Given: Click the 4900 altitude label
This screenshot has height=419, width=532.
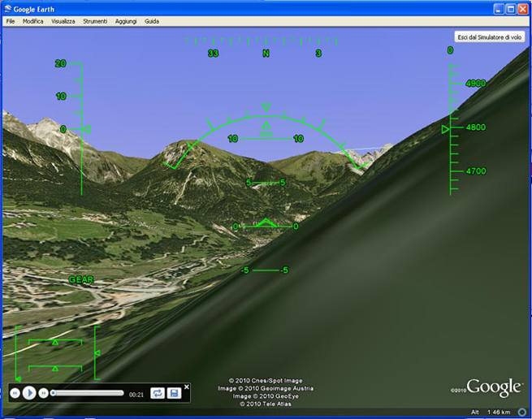Looking at the screenshot, I should click(476, 84).
